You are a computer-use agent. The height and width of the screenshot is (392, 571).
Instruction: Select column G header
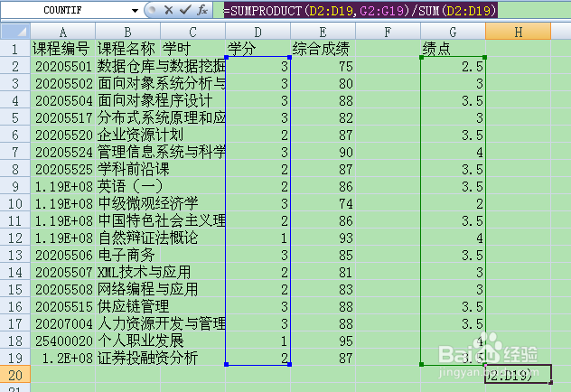[x=453, y=32]
